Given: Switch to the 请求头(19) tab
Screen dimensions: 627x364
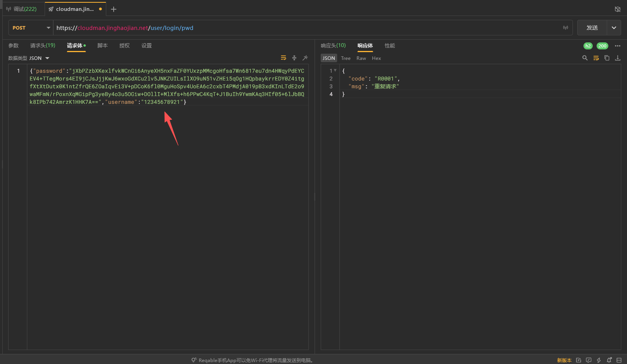Looking at the screenshot, I should (43, 45).
